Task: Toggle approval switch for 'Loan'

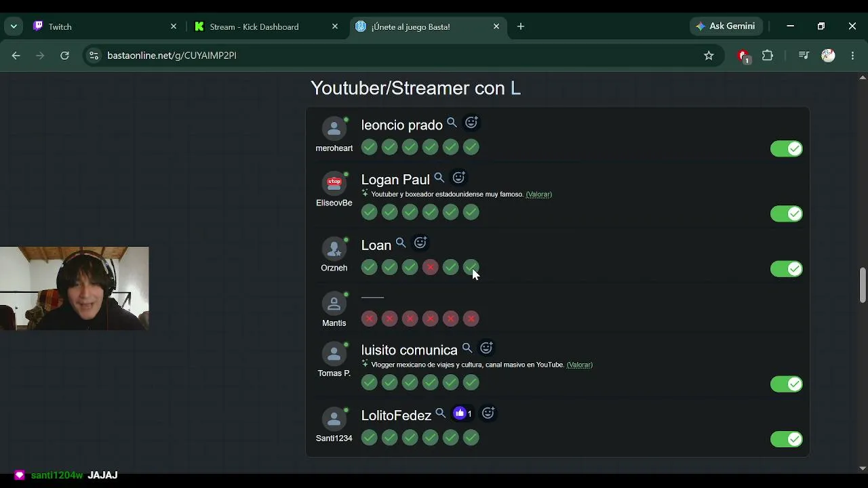Action: click(787, 269)
